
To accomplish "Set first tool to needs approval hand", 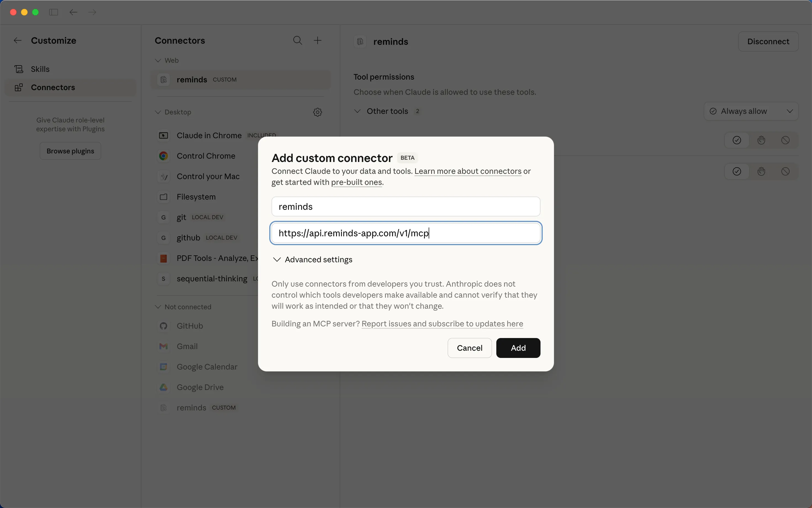I will click(x=761, y=140).
